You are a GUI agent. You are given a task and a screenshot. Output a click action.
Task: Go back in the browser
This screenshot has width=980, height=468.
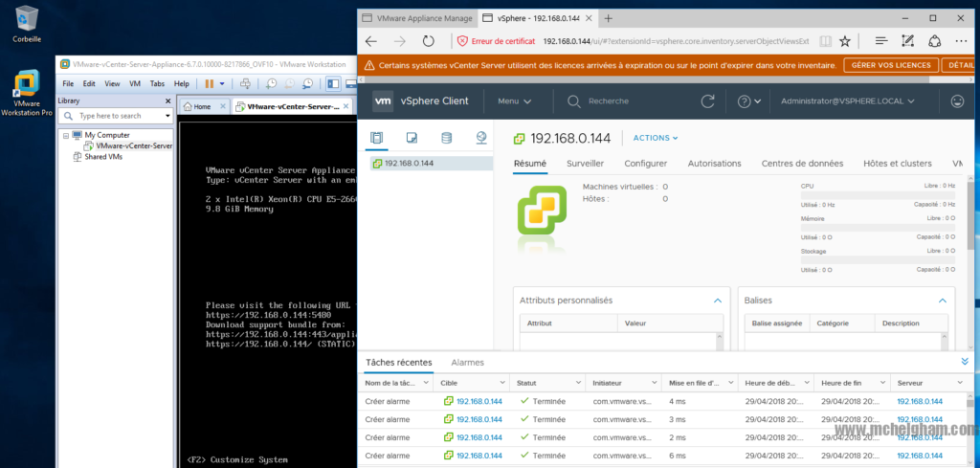(371, 41)
